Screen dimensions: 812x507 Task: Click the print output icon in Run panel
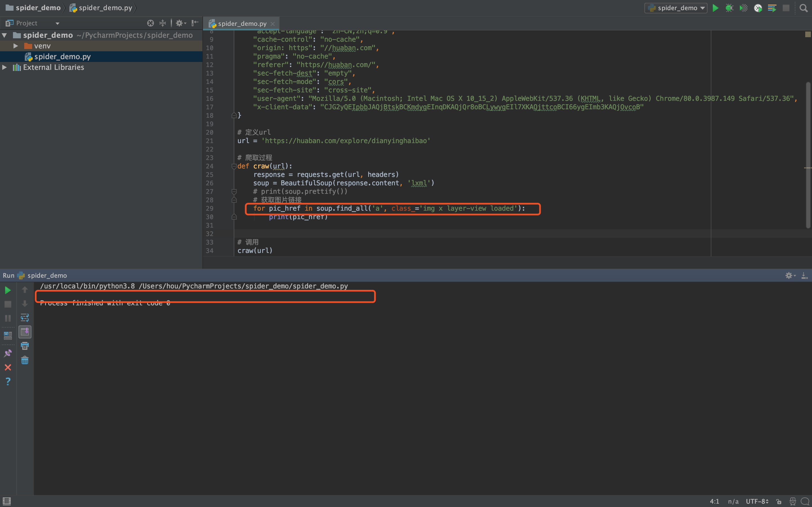click(25, 346)
